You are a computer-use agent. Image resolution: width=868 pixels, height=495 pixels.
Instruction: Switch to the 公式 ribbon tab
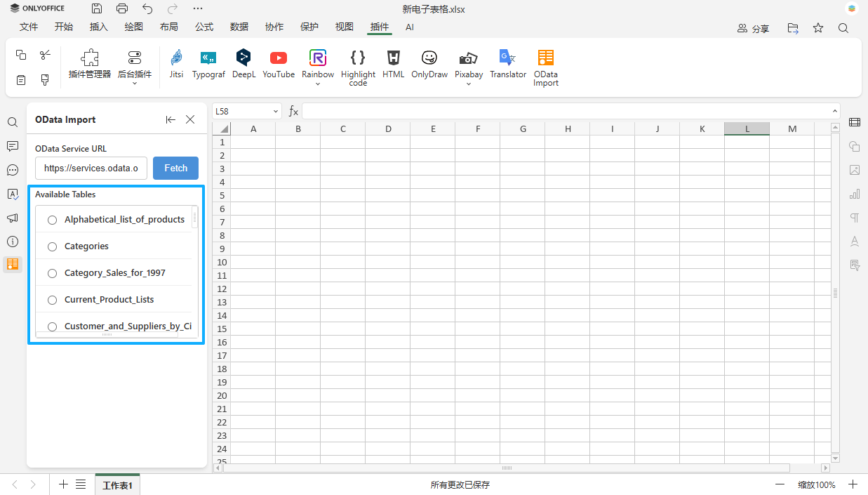(204, 27)
